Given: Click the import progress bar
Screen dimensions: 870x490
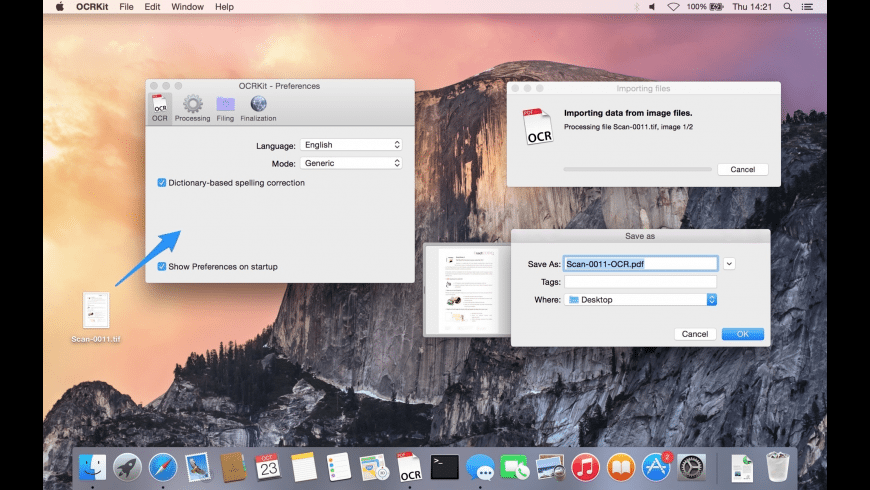Looking at the screenshot, I should tap(638, 169).
